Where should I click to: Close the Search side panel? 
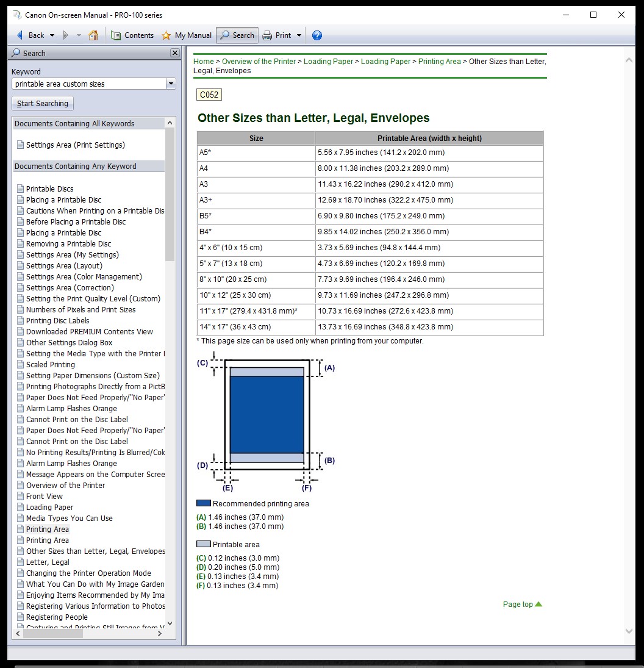175,53
